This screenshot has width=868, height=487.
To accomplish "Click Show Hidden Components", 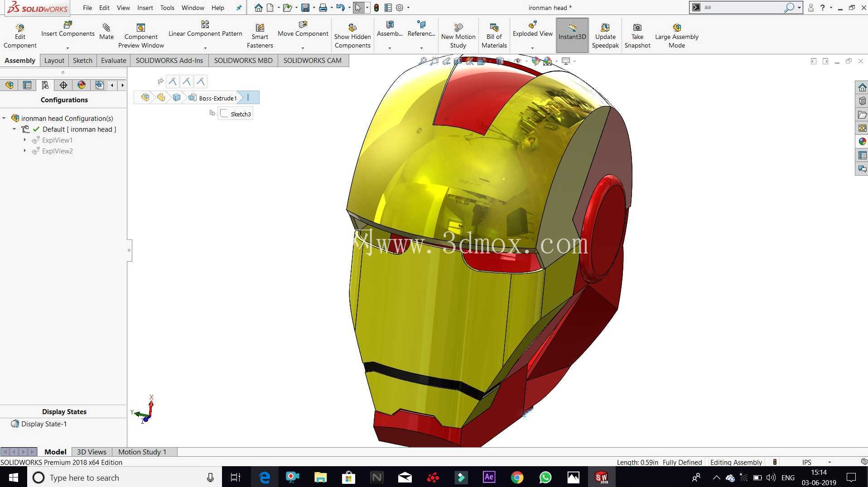I will click(352, 36).
